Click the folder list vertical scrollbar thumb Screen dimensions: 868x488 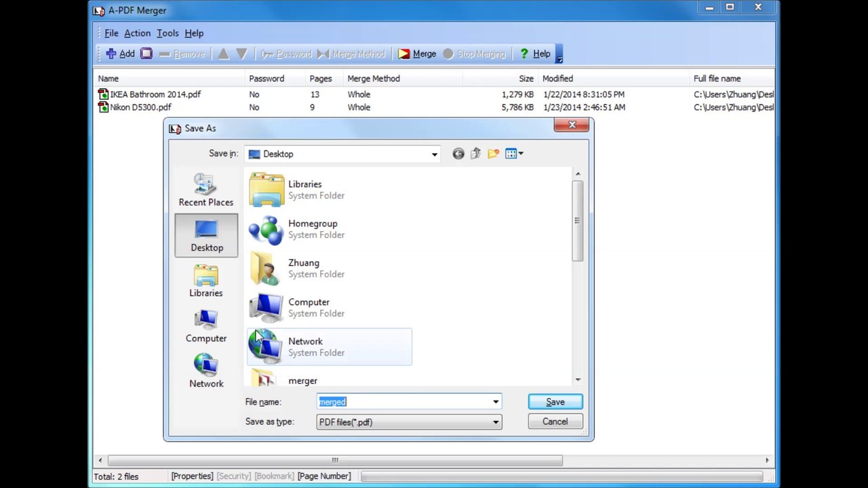point(578,220)
